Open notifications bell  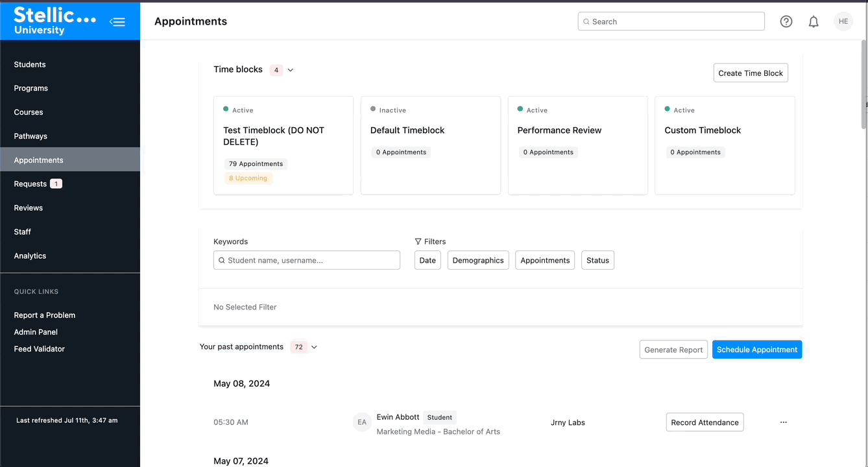(814, 21)
